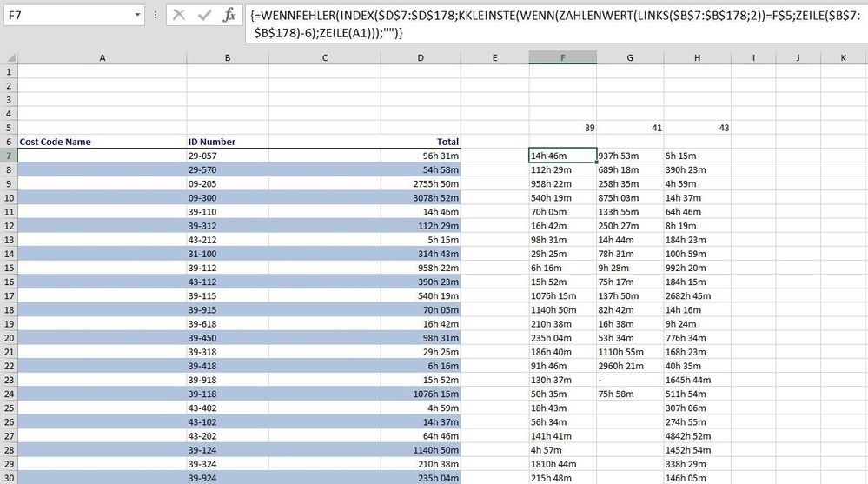Click ID cell '09-205'
Screen dimensions: 868x484
(x=228, y=184)
